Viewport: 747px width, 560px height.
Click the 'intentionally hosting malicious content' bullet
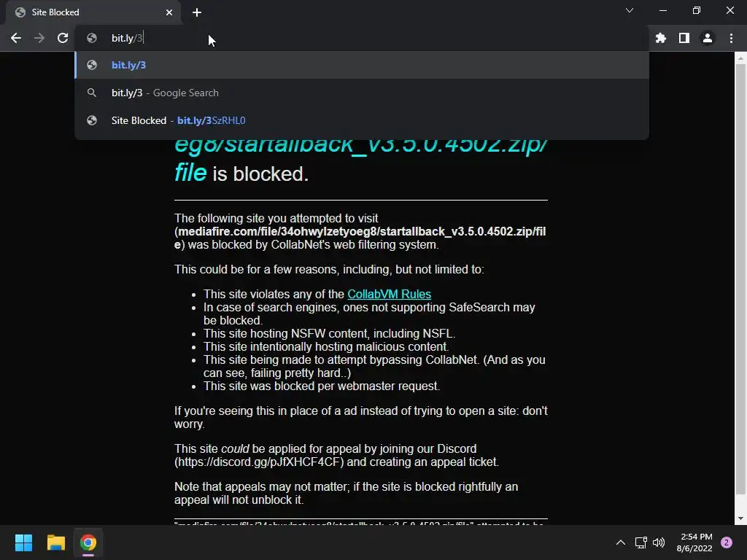(326, 346)
